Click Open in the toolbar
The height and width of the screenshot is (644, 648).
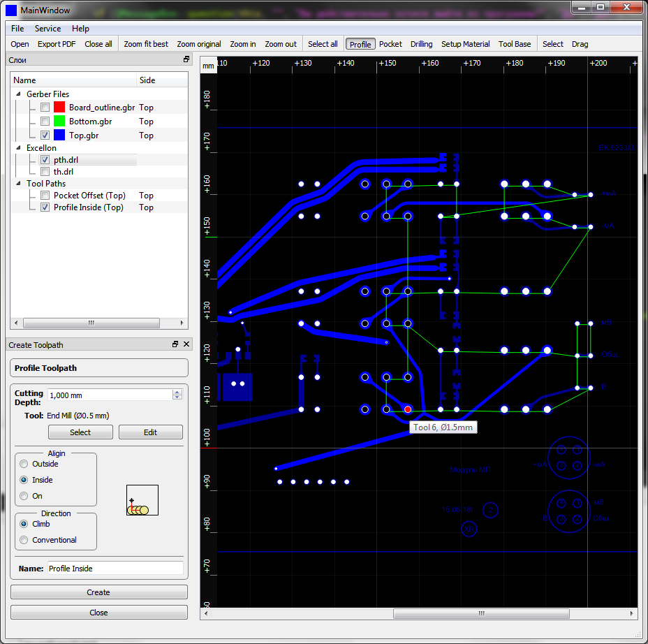tap(20, 44)
